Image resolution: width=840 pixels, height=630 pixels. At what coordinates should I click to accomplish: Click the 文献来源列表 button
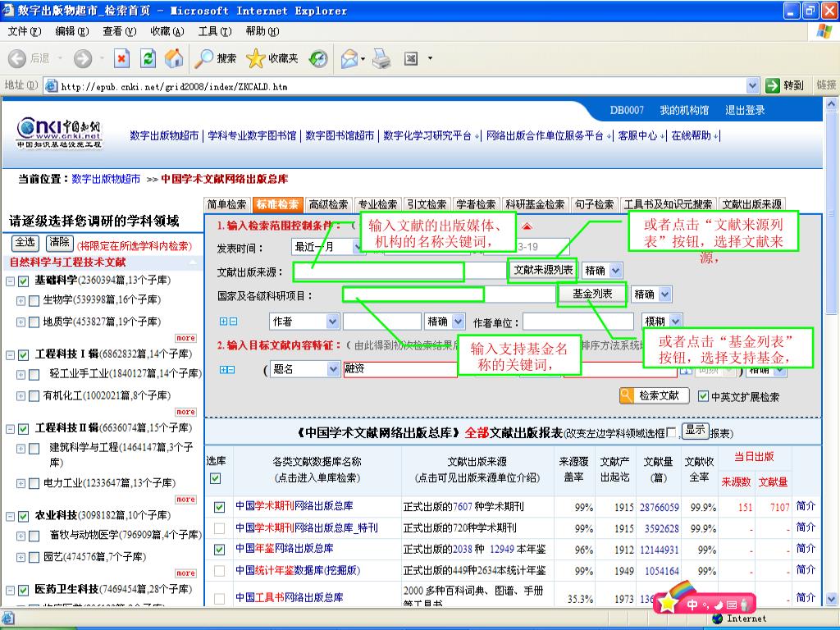pos(543,270)
